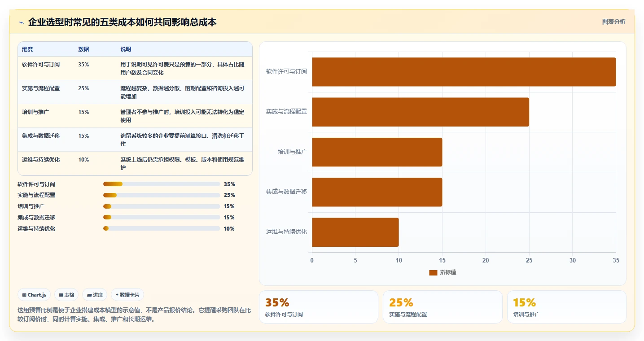Screen dimensions: 644x341
Task: Click the small icon before the page title
Action: click(21, 22)
